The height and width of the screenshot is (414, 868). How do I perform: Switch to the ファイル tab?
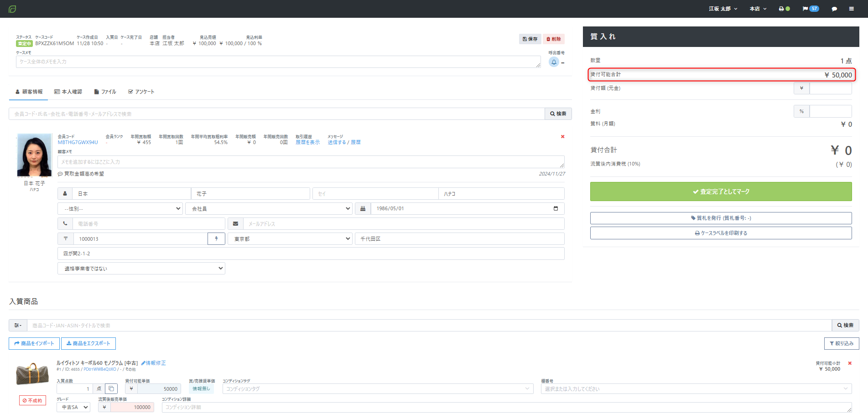point(105,92)
